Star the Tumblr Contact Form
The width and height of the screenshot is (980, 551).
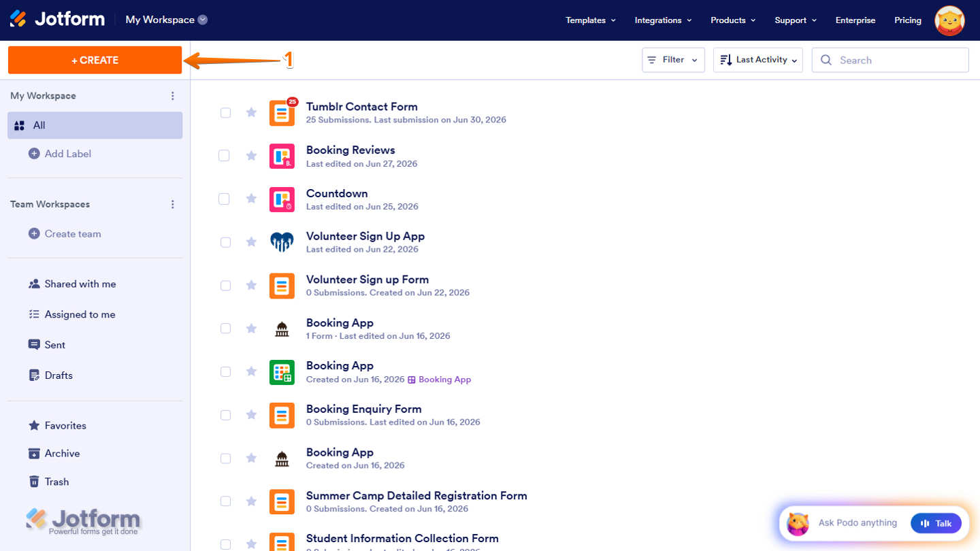pos(251,112)
